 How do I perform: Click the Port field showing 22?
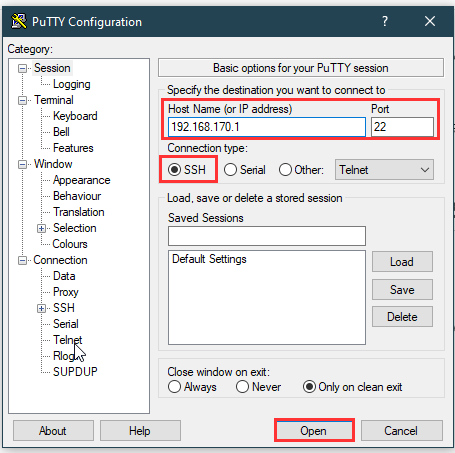[402, 127]
